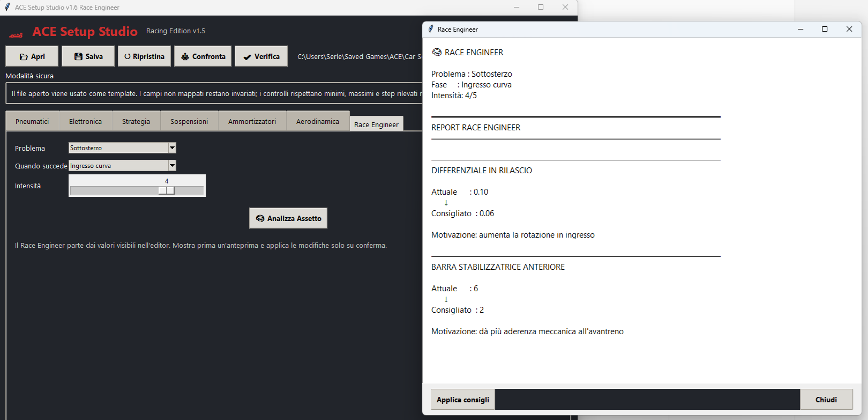Screen dimensions: 868x420
Task: Click the feather icon in the Race Engineer dialog title bar
Action: 430,30
